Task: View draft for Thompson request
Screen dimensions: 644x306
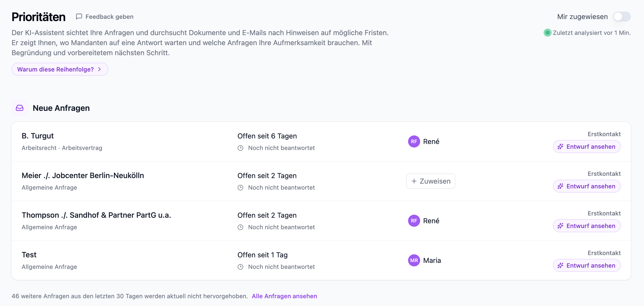Action: 587,226
